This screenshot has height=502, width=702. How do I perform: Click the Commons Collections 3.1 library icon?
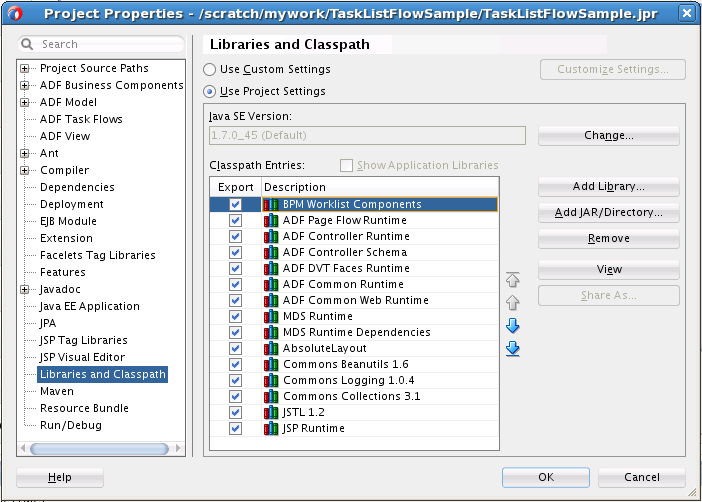click(x=271, y=396)
